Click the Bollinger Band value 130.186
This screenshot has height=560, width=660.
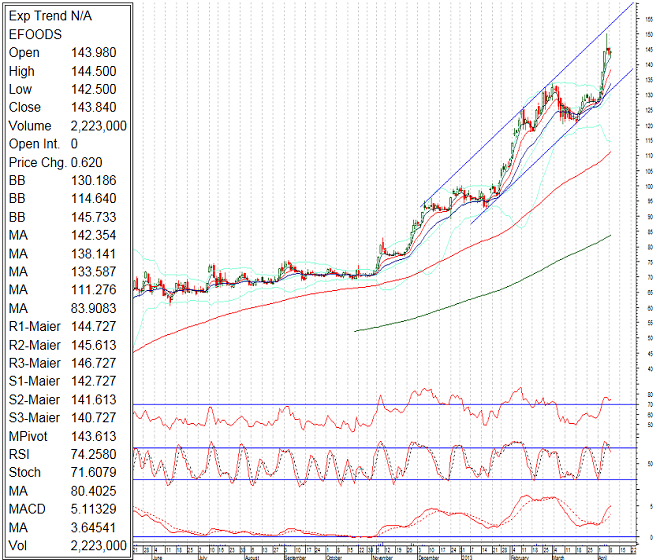[92, 180]
